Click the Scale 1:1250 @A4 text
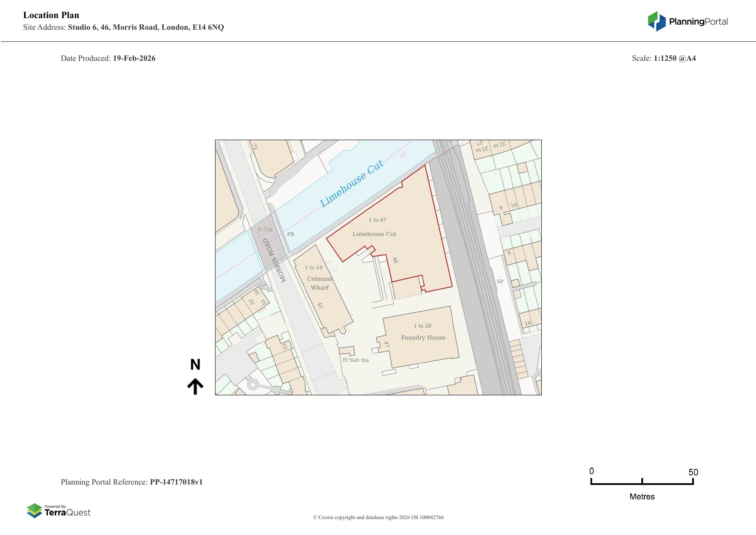The width and height of the screenshot is (756, 535). (x=663, y=58)
